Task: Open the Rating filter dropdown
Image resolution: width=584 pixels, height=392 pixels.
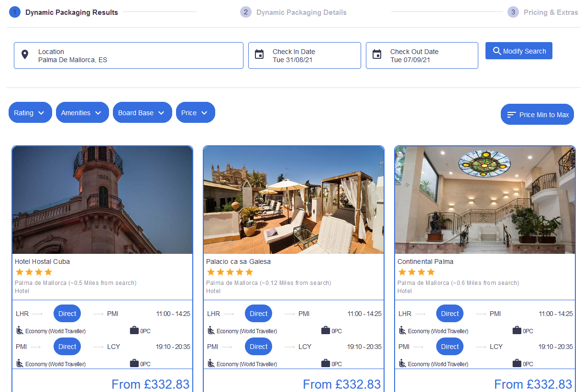Action: (30, 112)
